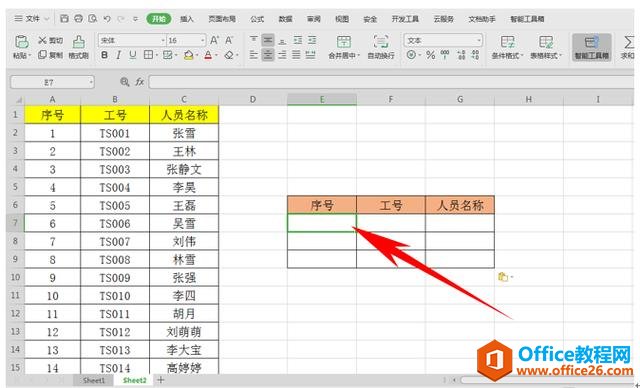Toggle bold formatting
Screen dimensions: 640x388
[x=104, y=55]
